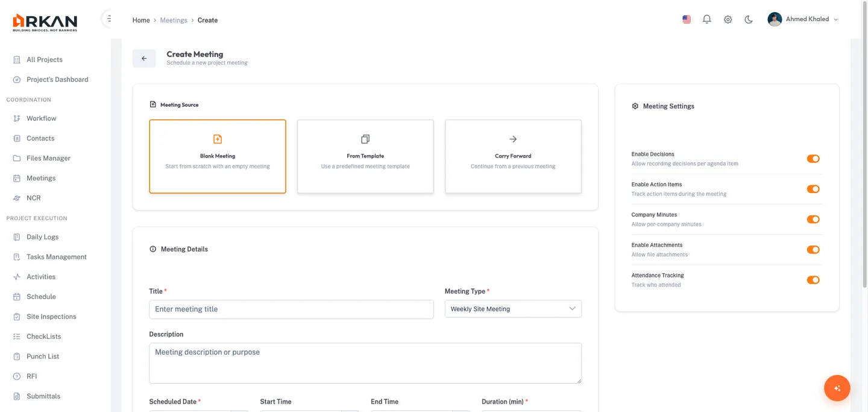
Task: Click the back arrow near Create Meeting
Action: click(144, 58)
